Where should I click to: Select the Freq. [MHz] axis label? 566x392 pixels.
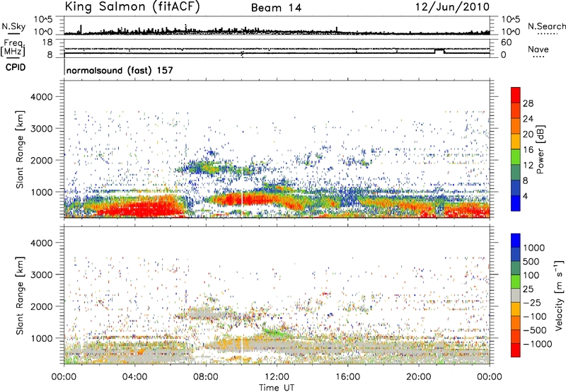[x=13, y=48]
